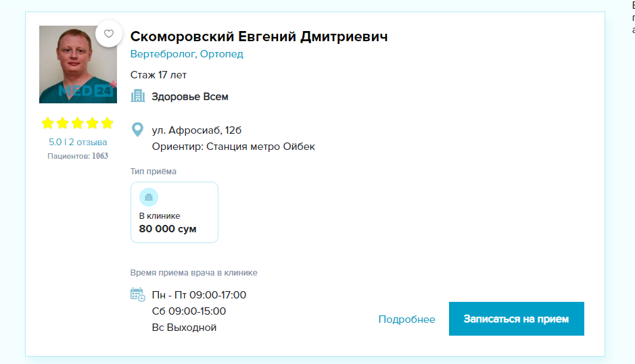This screenshot has width=635, height=364.
Task: Click the Записаться на прием button
Action: (x=517, y=319)
